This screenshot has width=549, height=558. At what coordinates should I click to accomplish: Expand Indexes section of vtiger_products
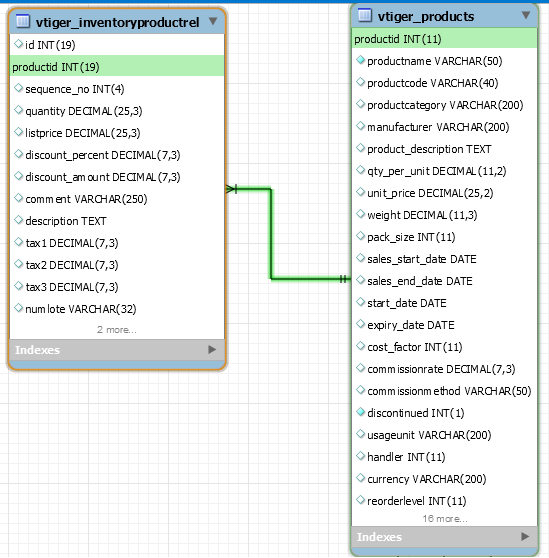click(x=525, y=536)
